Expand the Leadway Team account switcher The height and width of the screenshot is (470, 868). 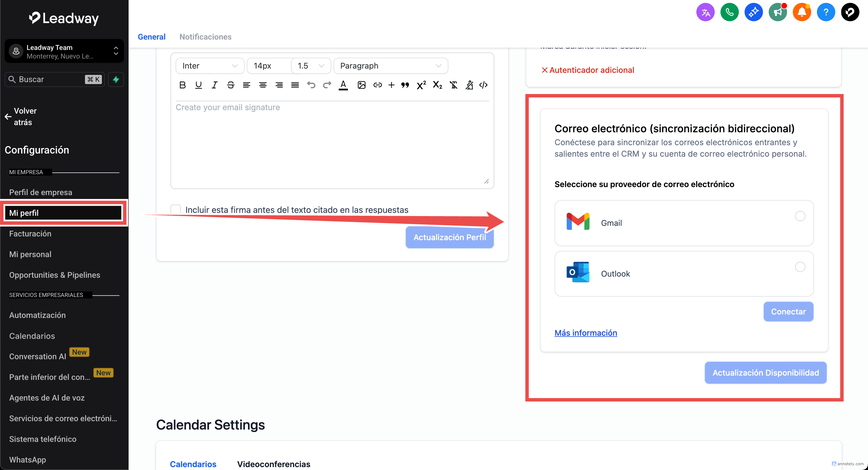(x=64, y=51)
